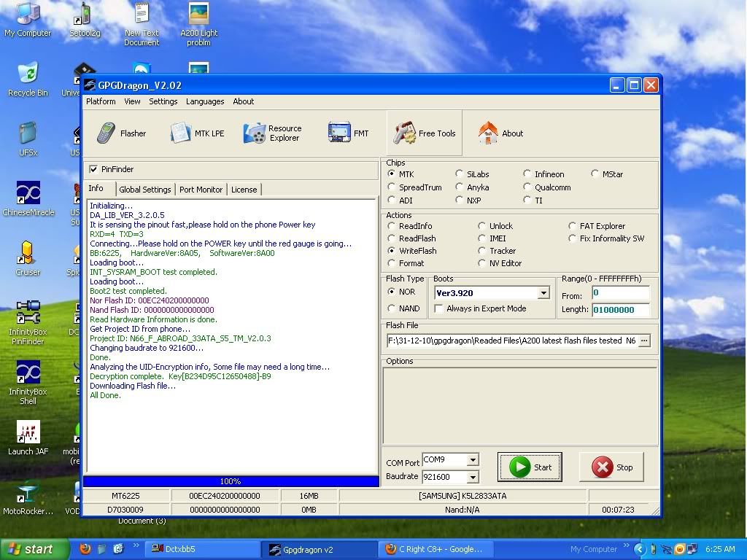Select Fix Informality SW action
The image size is (747, 560).
(x=572, y=238)
